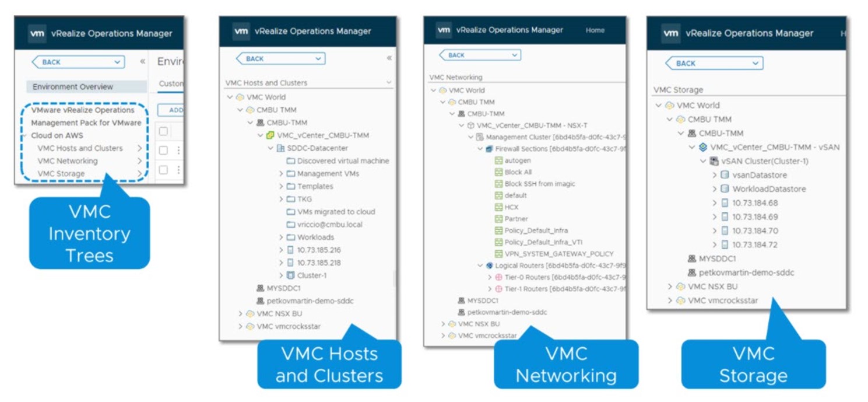Click the green vCenter icon beside VMC_vCenter_CMBU-TMM

[x=270, y=135]
